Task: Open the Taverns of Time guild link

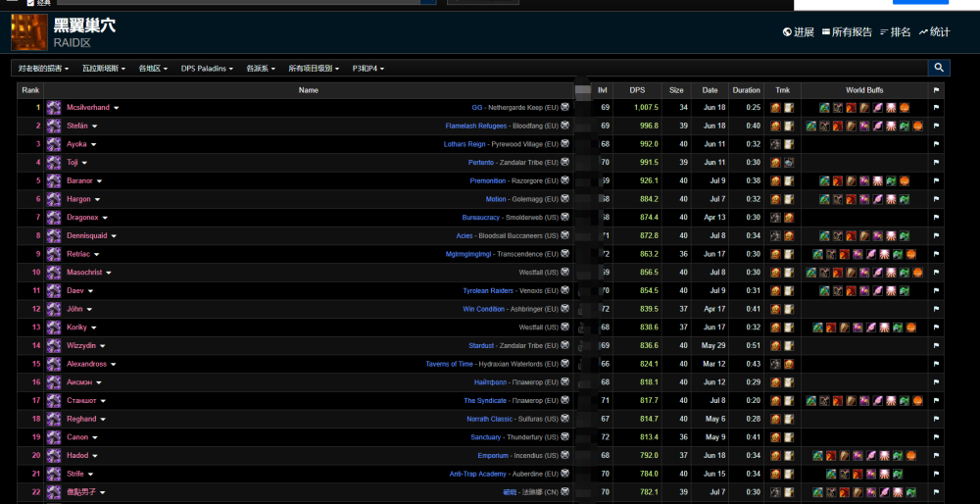Action: pos(450,364)
